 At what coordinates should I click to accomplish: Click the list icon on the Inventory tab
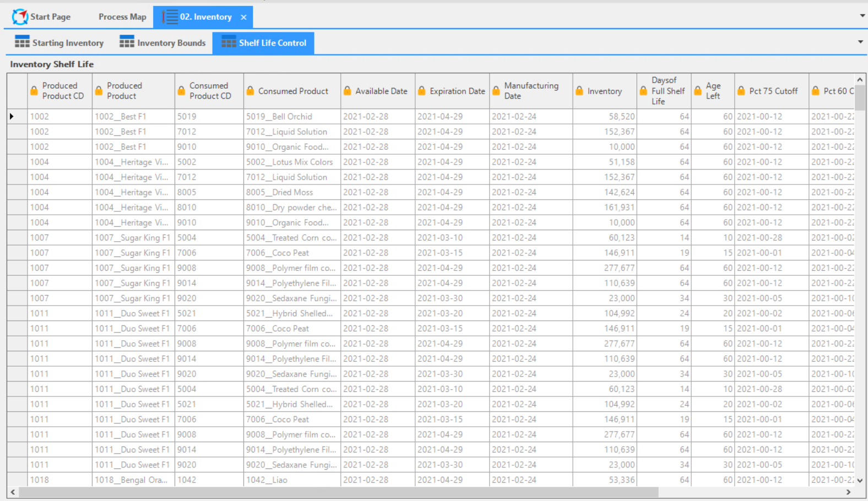point(170,17)
